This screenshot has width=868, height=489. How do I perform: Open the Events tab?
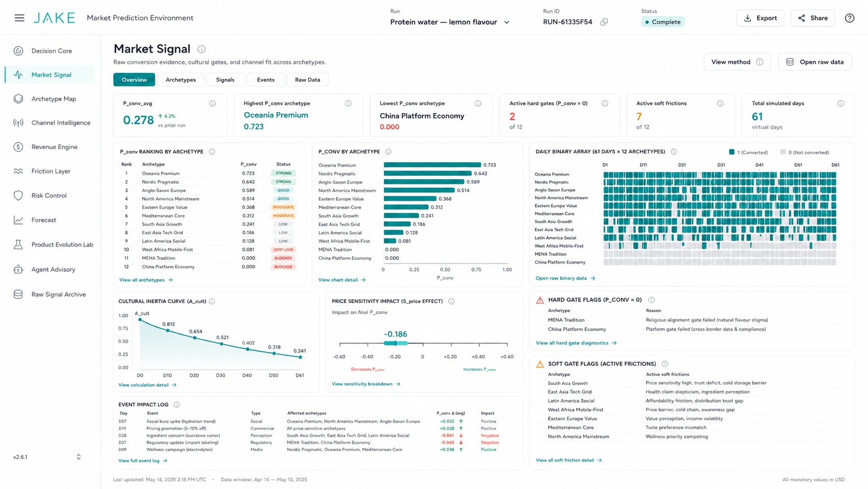pos(265,80)
